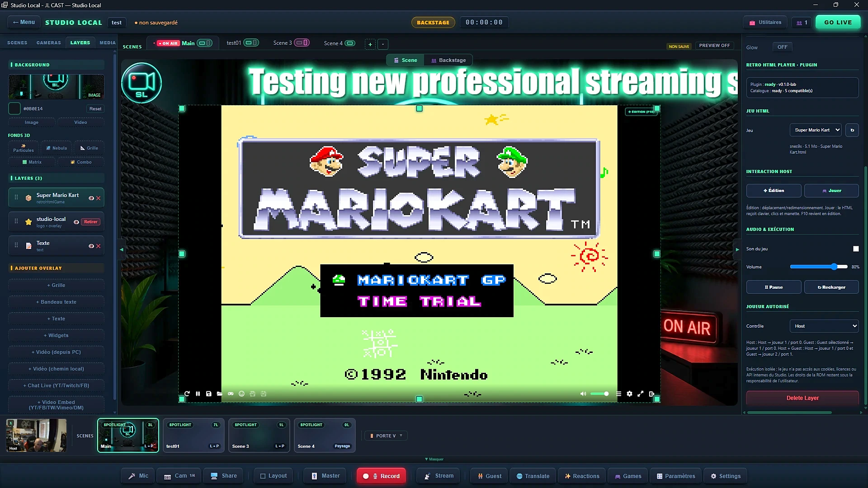This screenshot has width=868, height=488.
Task: Collapse the left panel with the arrow handle
Action: (x=121, y=249)
